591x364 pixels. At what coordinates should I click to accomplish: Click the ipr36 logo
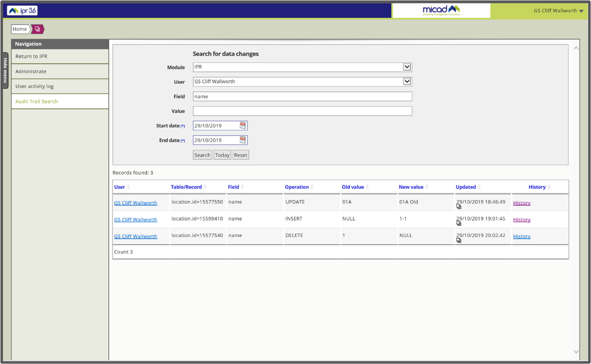[x=22, y=11]
